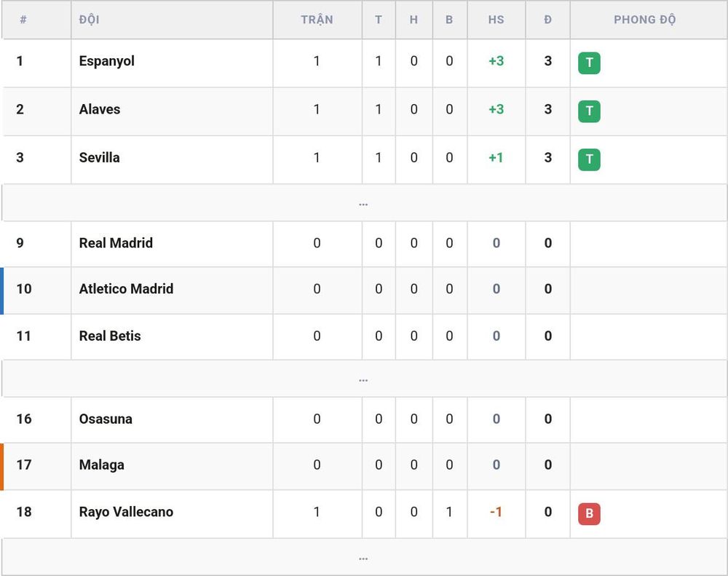The image size is (728, 576).
Task: Sort by the HS column header
Action: tap(496, 20)
